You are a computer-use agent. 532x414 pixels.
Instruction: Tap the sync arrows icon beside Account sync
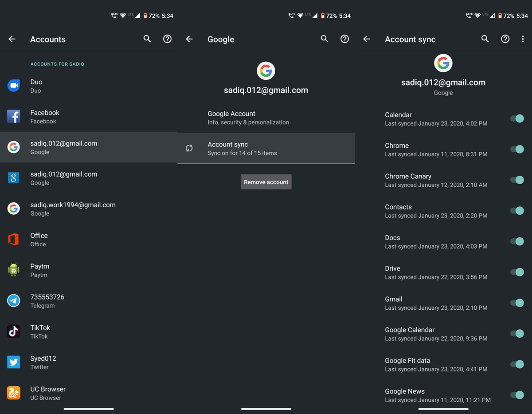tap(189, 148)
